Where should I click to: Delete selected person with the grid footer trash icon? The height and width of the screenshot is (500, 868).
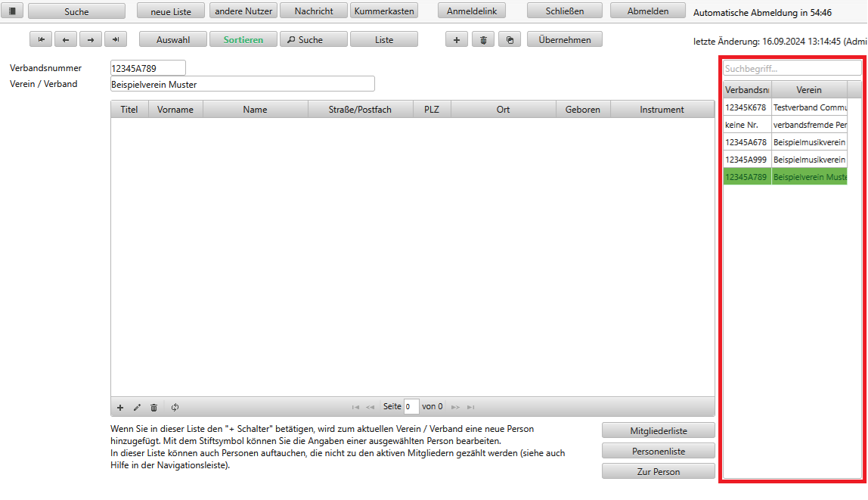(x=154, y=407)
